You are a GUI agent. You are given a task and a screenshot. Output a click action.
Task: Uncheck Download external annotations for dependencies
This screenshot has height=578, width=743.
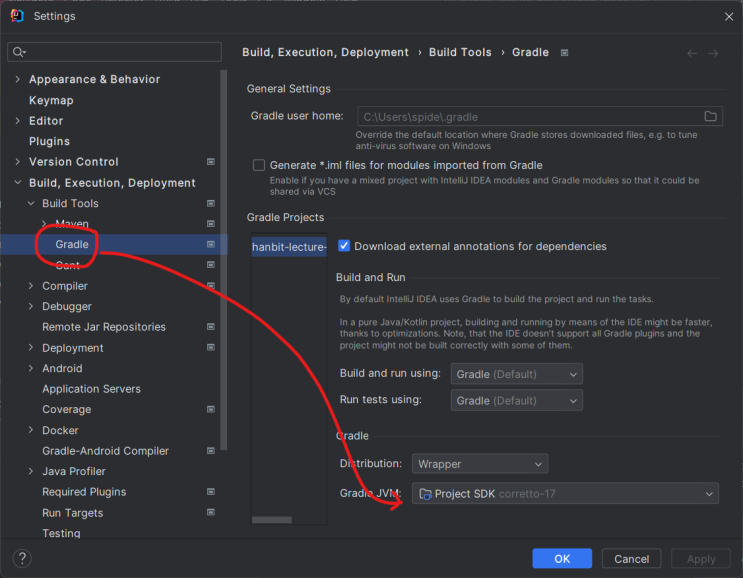[344, 246]
